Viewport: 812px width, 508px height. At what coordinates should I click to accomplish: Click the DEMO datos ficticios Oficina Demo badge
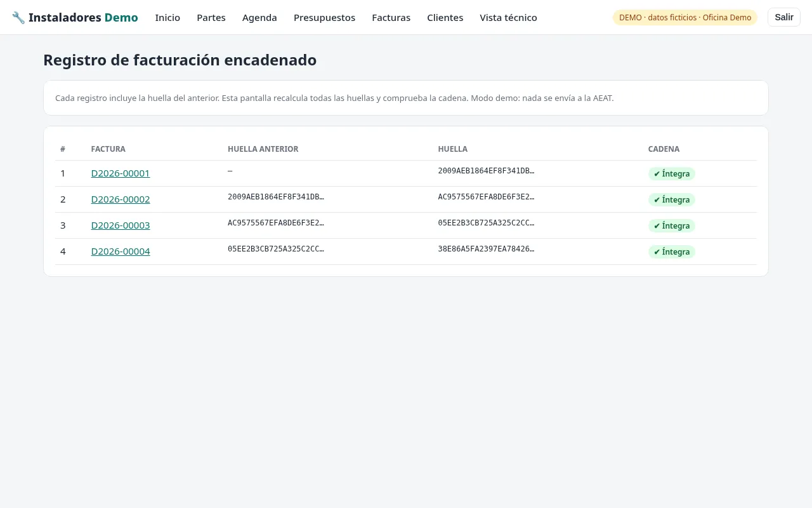point(685,18)
